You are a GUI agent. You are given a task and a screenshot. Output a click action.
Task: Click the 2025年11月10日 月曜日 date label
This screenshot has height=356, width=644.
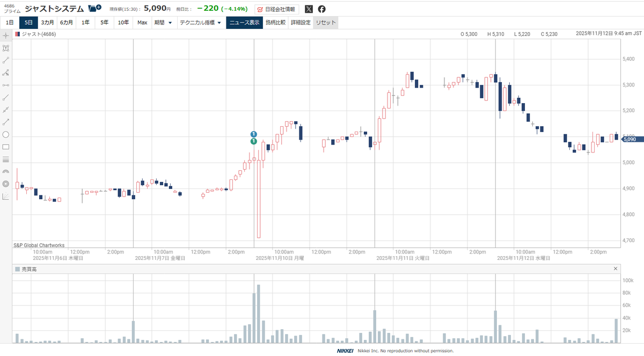(x=280, y=258)
